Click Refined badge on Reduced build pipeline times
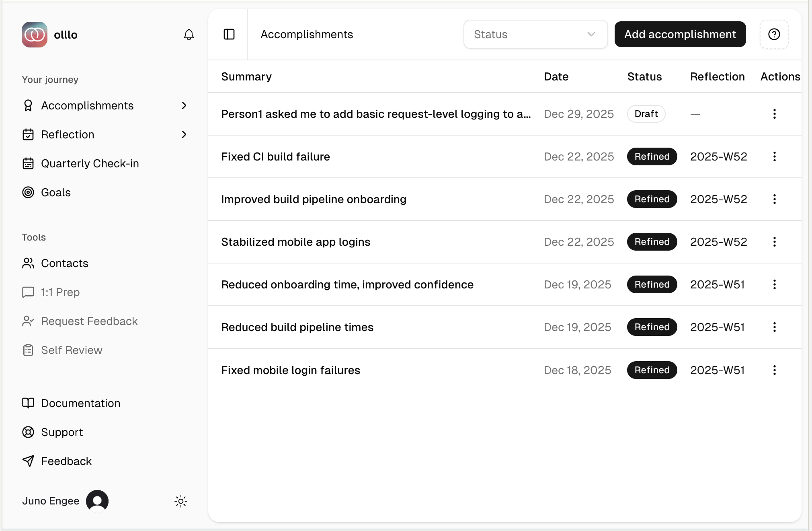812x531 pixels. click(x=652, y=327)
